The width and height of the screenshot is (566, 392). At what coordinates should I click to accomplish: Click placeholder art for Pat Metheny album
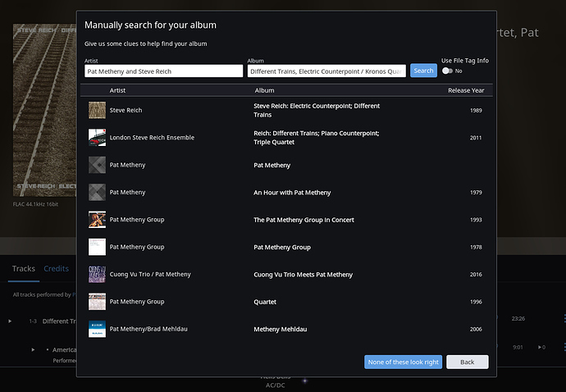pyautogui.click(x=97, y=165)
